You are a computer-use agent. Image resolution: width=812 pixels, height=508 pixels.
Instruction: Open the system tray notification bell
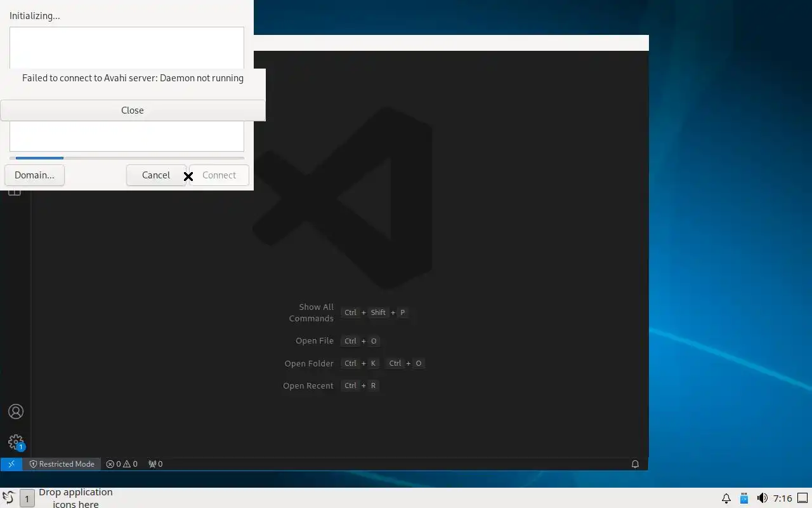coord(726,498)
